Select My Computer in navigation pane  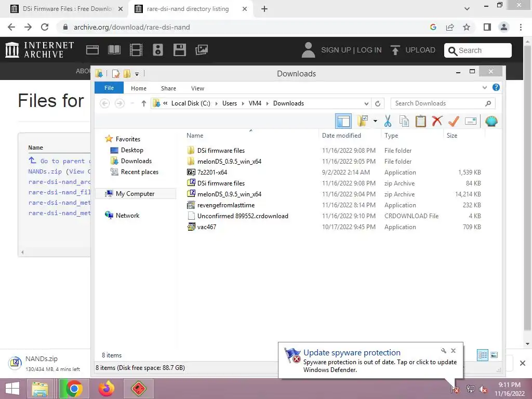[x=135, y=194]
